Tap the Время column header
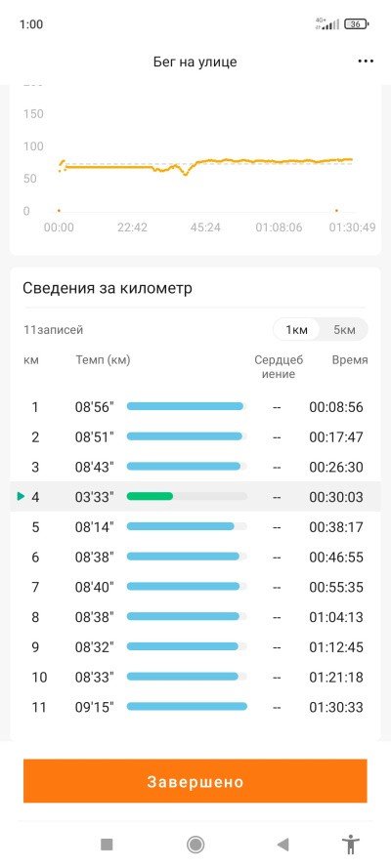391x868 pixels. coord(350,360)
